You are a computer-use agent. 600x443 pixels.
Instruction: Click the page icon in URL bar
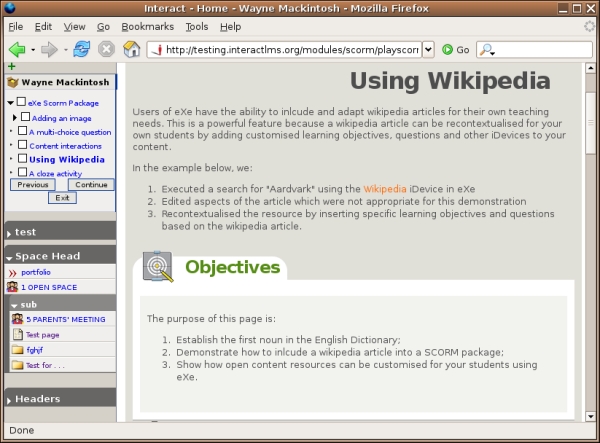click(157, 50)
